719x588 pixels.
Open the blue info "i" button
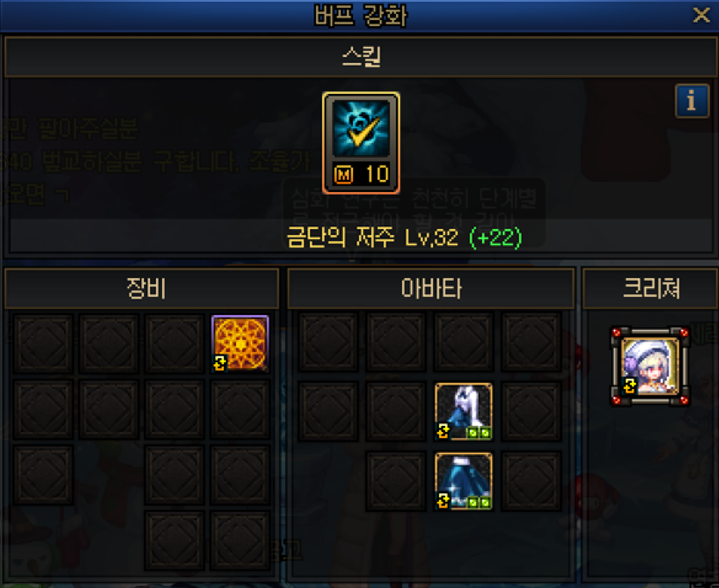point(691,101)
